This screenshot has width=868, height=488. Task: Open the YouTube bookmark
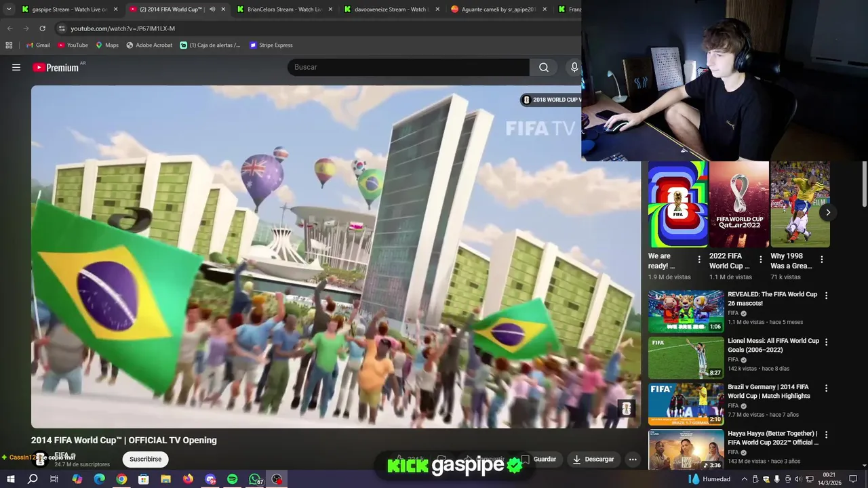coord(73,45)
